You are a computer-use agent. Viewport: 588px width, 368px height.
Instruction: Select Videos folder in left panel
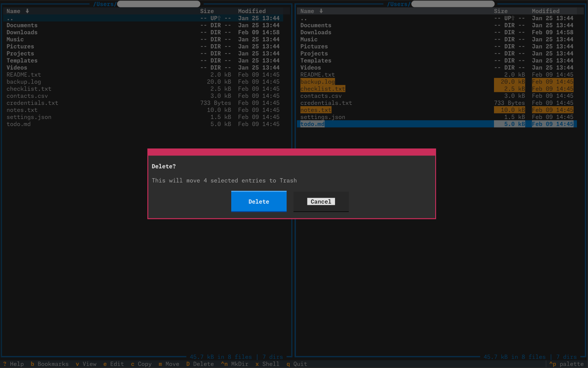tap(143, 67)
